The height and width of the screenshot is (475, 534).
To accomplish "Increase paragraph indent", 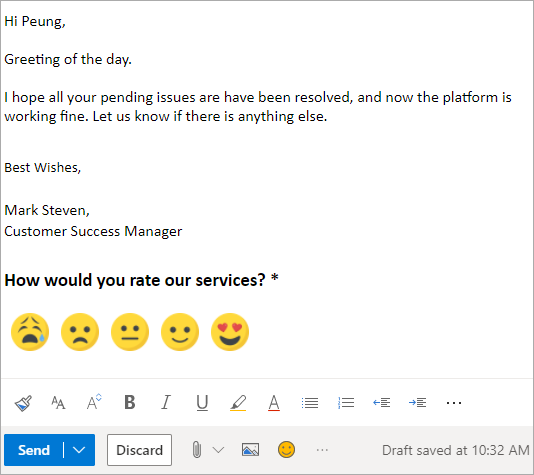I will (x=418, y=403).
